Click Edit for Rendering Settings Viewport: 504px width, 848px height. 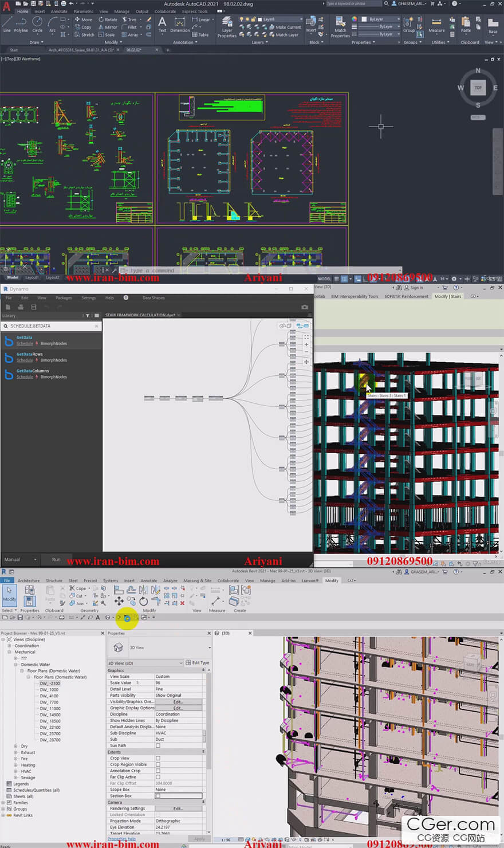coord(179,808)
